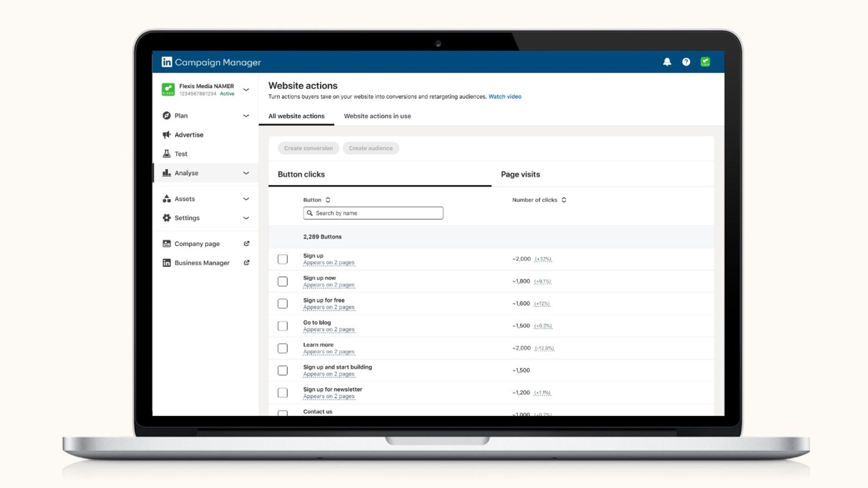Select the Analyse chart icon
Image resolution: width=868 pixels, height=488 pixels.
pos(166,173)
